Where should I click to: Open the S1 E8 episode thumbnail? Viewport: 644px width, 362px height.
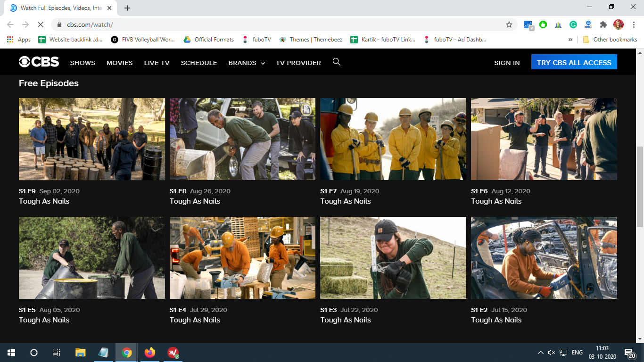242,139
